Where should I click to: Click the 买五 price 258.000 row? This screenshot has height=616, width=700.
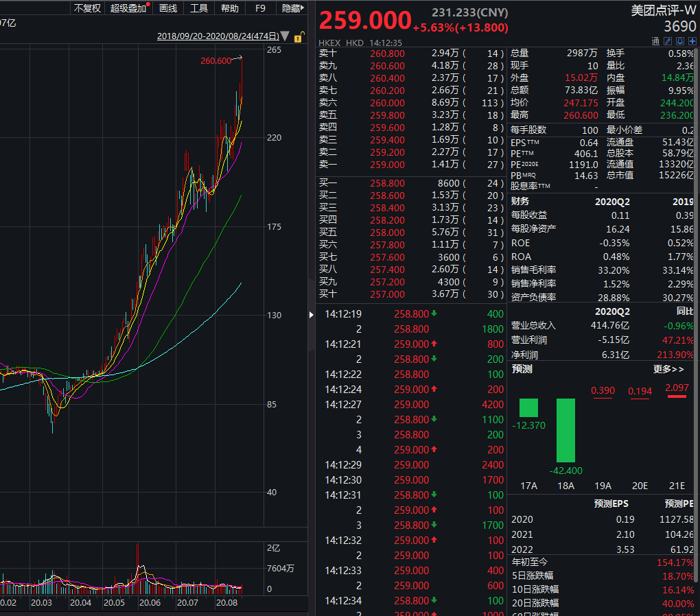click(410, 233)
